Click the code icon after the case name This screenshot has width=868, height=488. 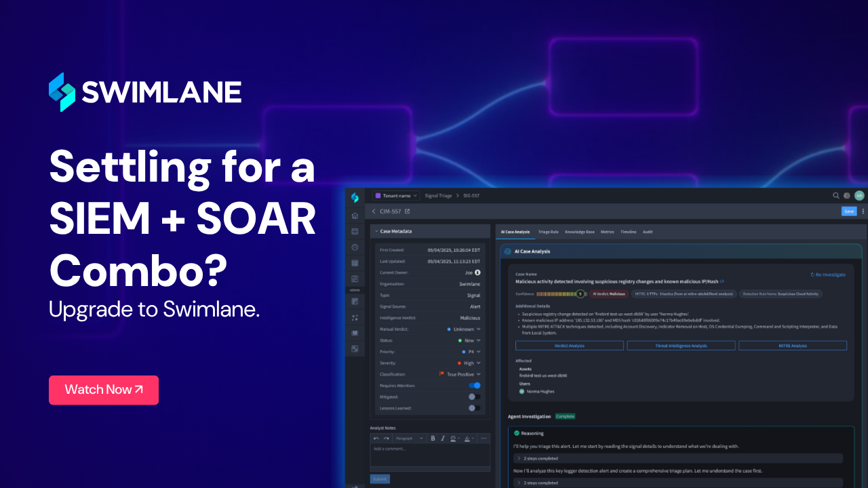point(722,281)
